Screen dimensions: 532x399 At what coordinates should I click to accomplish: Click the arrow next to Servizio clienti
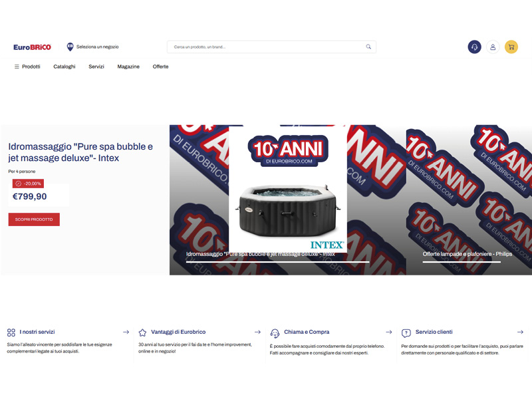[520, 332]
